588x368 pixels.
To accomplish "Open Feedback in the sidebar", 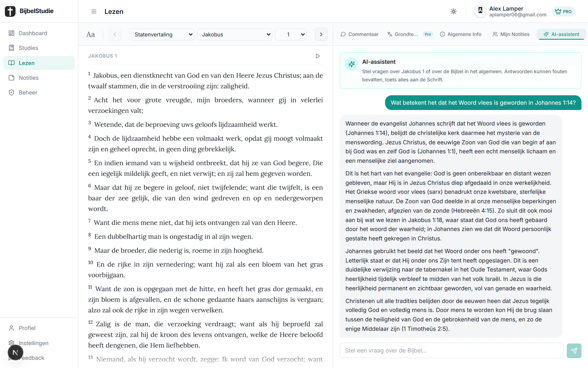I will [x=39, y=358].
